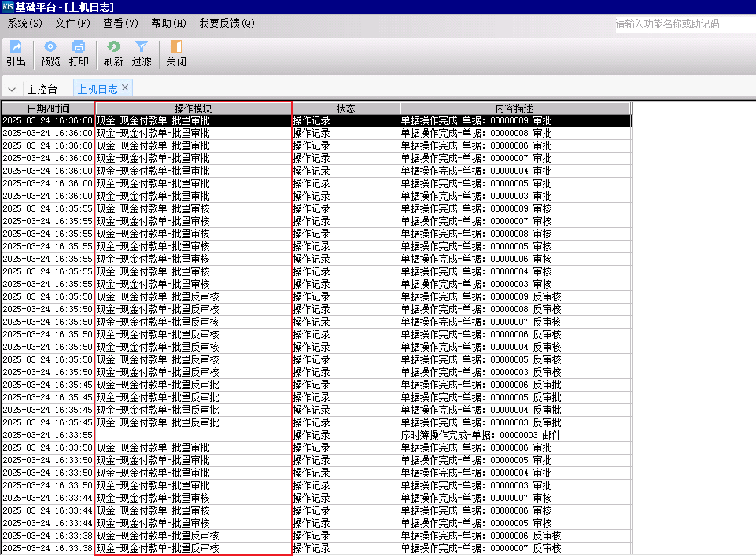Close the 上机日志 tab with its X

click(125, 87)
